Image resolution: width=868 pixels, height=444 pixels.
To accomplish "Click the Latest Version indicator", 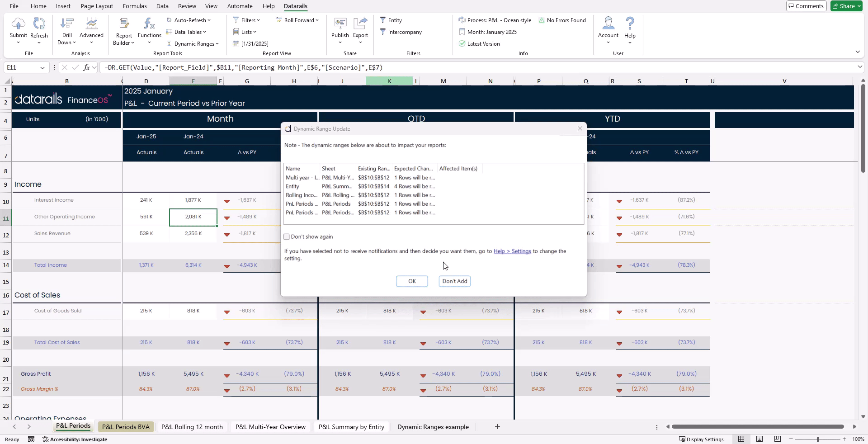I will pos(479,44).
